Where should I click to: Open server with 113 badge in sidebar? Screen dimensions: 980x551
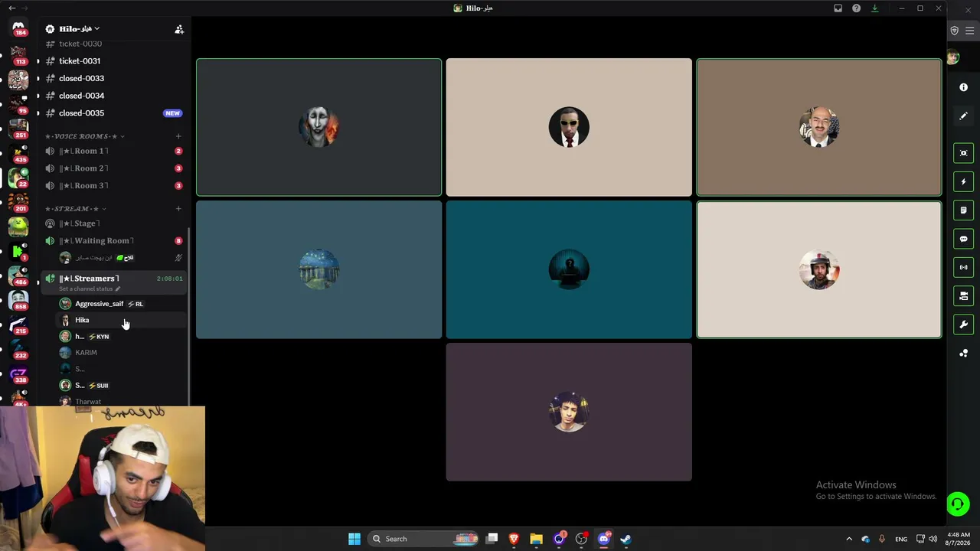pos(18,55)
